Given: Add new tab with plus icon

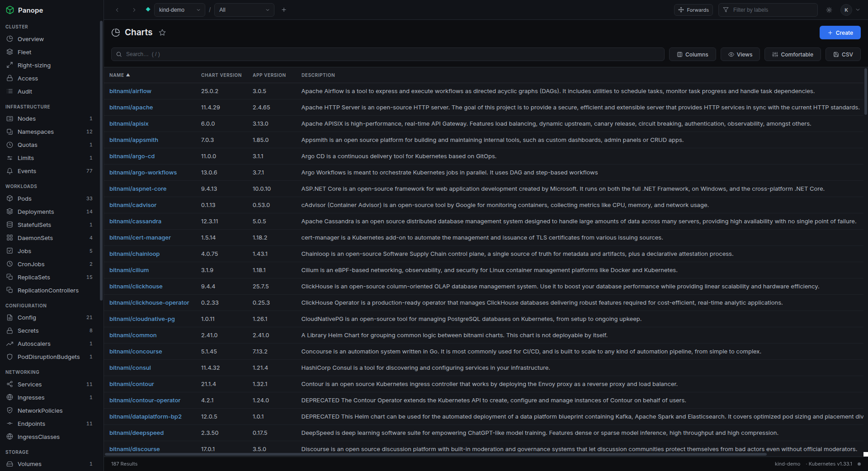Looking at the screenshot, I should coord(284,10).
